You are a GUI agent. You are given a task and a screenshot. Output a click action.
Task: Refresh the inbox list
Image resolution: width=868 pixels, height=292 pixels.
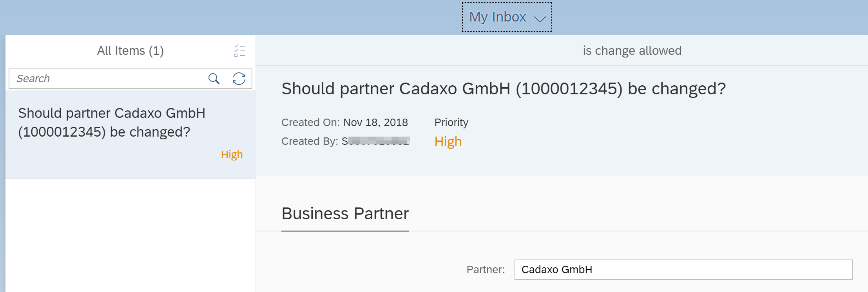pos(239,79)
